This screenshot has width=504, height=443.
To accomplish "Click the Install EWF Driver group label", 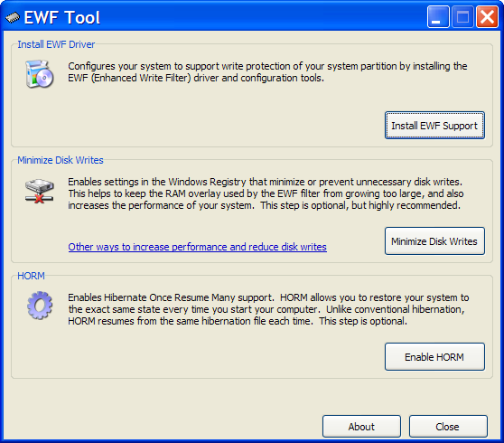I will (56, 44).
